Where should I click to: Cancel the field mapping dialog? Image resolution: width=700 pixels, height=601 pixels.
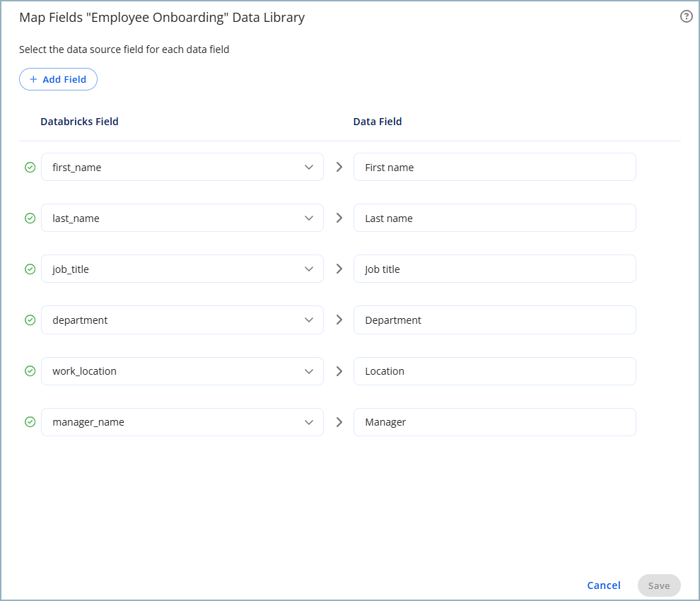point(603,585)
